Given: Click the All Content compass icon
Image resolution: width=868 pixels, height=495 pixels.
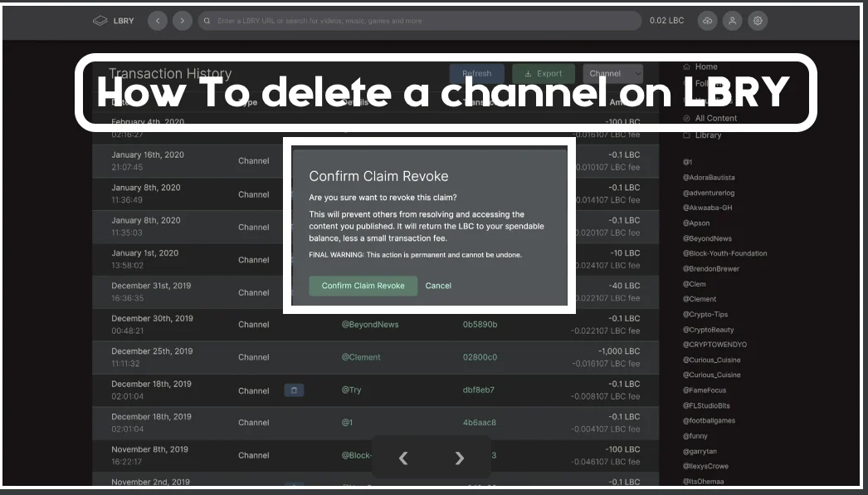Looking at the screenshot, I should point(686,118).
